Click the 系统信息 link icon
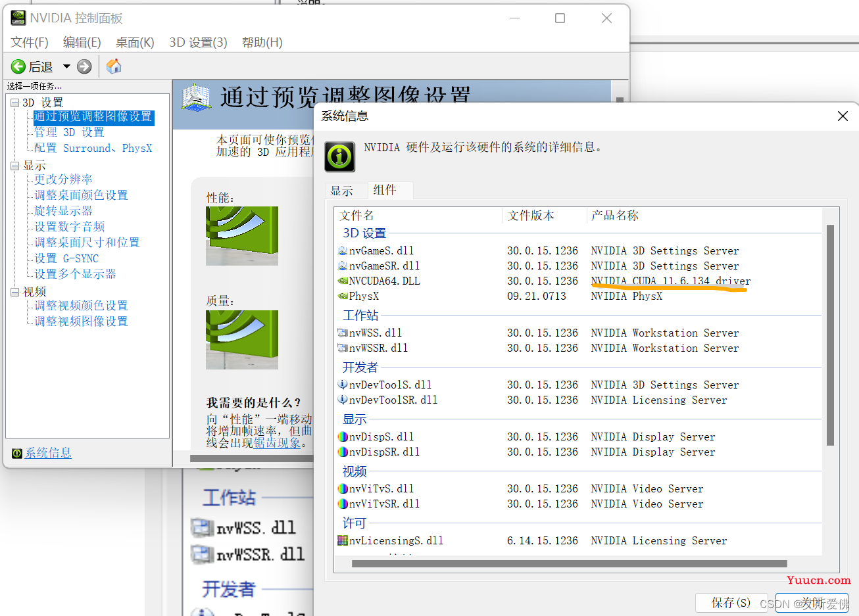The width and height of the screenshot is (859, 616). (17, 453)
